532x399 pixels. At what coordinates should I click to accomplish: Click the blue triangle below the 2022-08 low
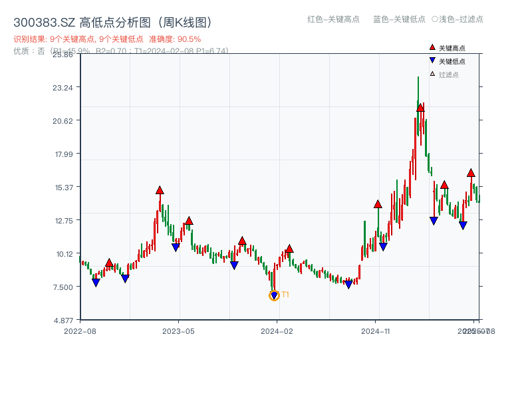coord(96,281)
